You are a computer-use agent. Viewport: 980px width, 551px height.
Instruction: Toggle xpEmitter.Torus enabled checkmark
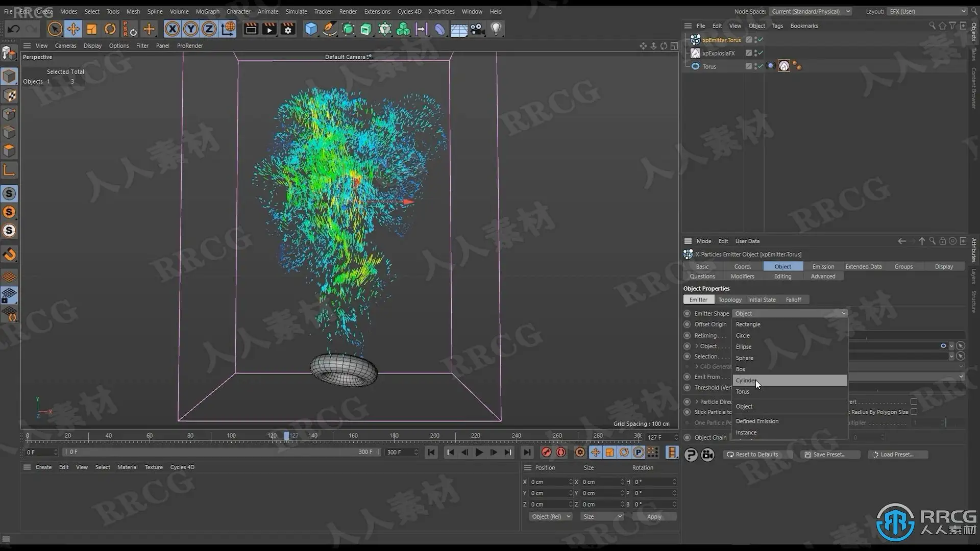(760, 39)
